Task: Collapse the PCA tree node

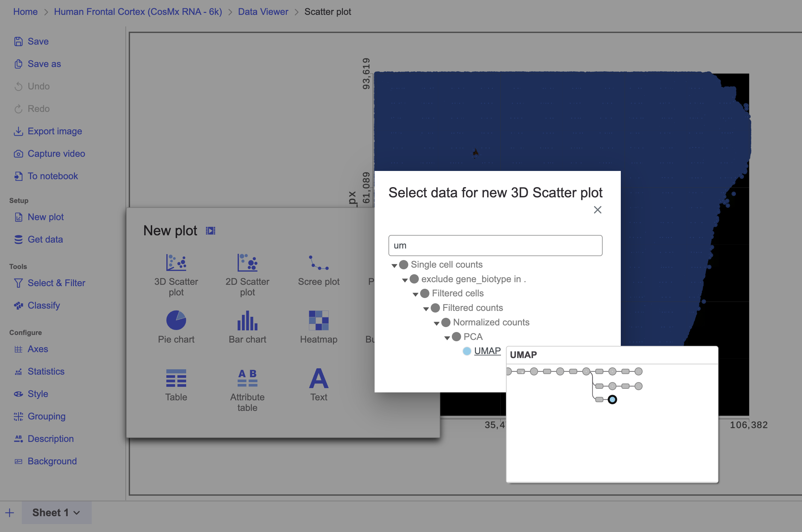Action: pos(447,338)
